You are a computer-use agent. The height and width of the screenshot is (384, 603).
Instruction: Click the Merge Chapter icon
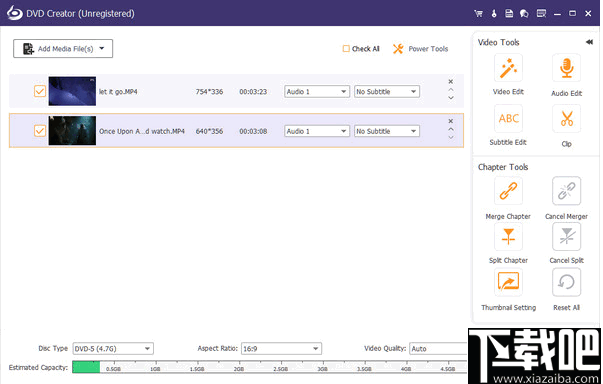tap(508, 191)
